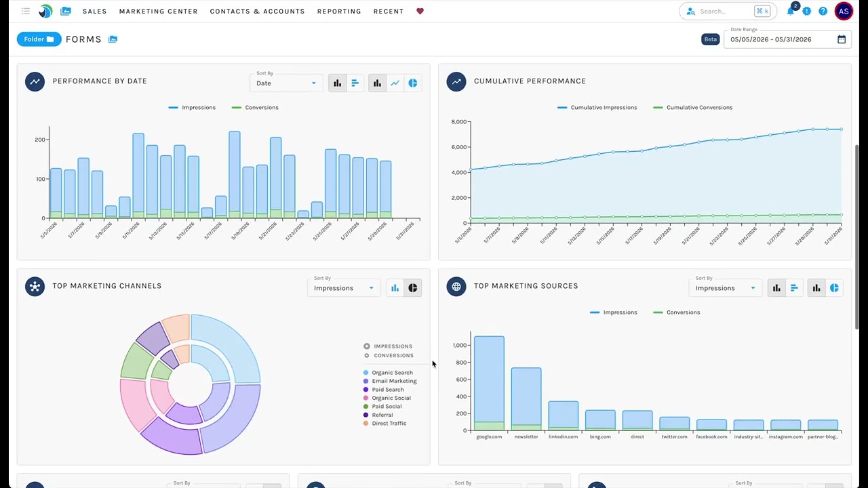868x488 pixels.
Task: Click the Performance By Date trend icon
Action: pyautogui.click(x=35, y=81)
